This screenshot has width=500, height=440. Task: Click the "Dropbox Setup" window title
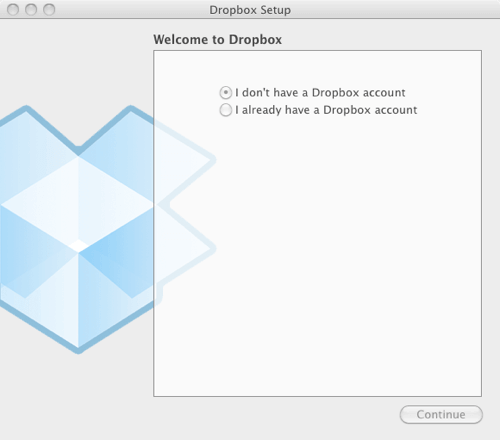250,10
